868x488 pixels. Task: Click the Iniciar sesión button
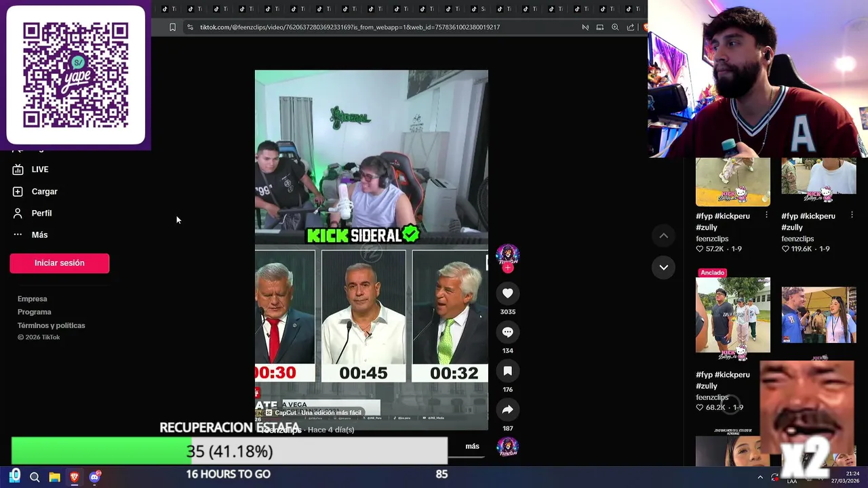click(60, 263)
